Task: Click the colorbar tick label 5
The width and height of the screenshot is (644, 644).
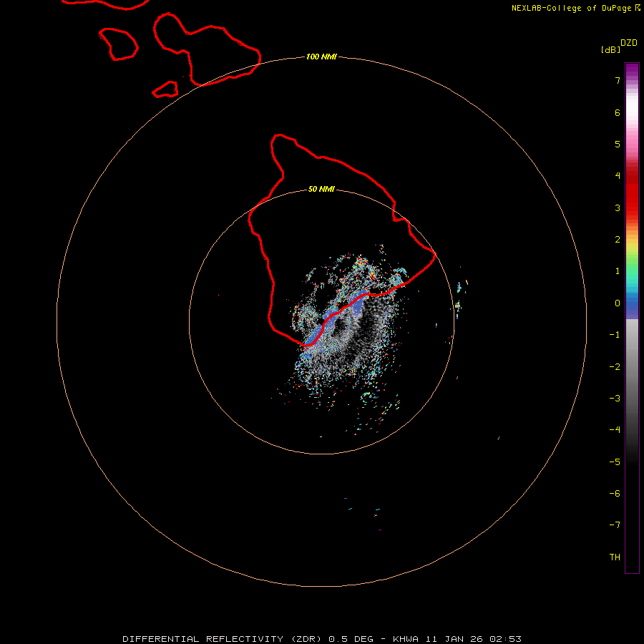Action: coord(618,144)
